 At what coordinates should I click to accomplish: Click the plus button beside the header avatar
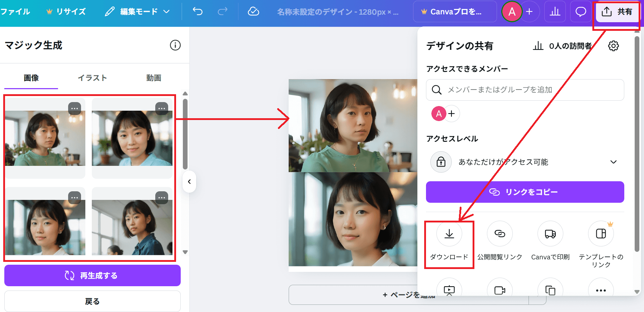(529, 11)
